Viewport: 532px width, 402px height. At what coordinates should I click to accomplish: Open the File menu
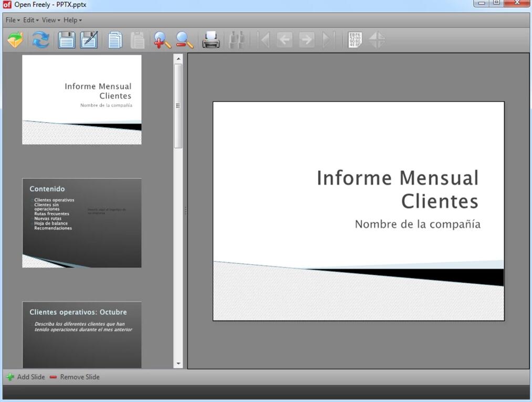point(13,20)
